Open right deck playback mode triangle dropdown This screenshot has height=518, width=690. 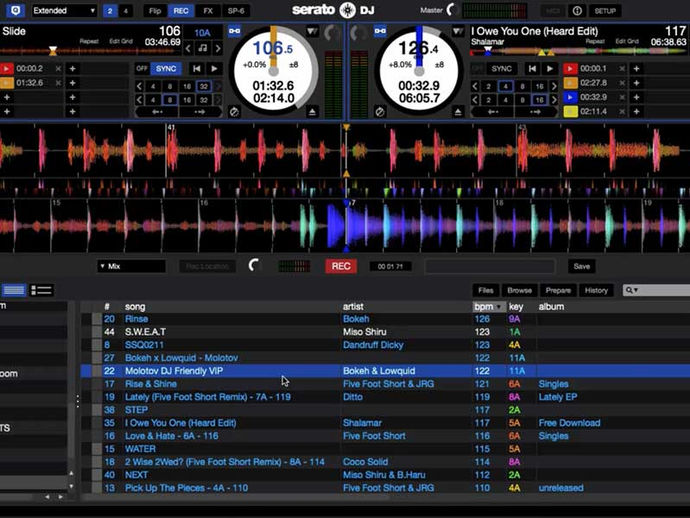[x=458, y=31]
